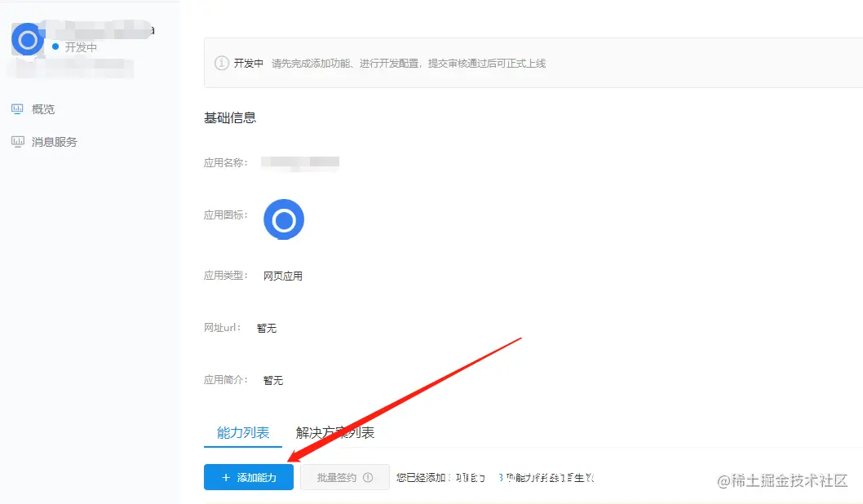Click the 添加能力 button
Image resolution: width=863 pixels, height=504 pixels.
248,477
